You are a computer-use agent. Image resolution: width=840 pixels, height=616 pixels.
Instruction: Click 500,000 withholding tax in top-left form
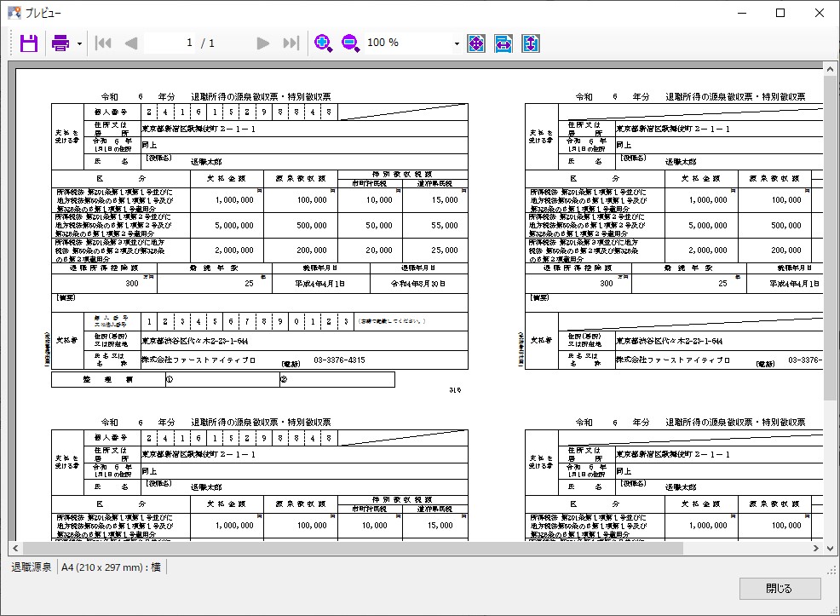coord(312,226)
